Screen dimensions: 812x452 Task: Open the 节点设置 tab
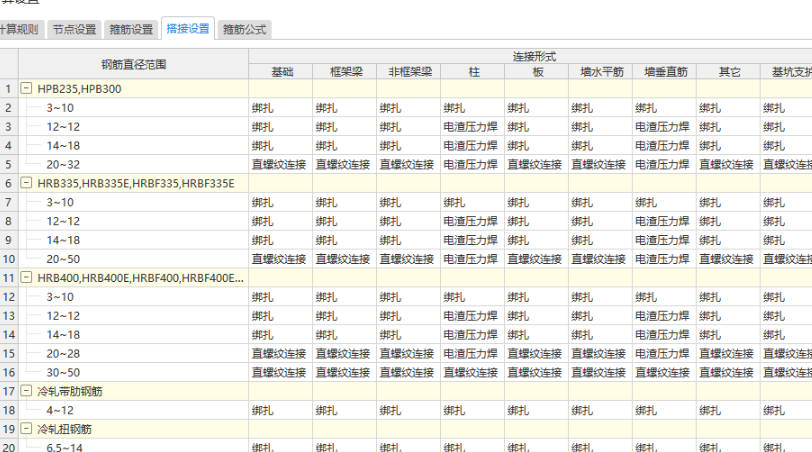coord(75,30)
